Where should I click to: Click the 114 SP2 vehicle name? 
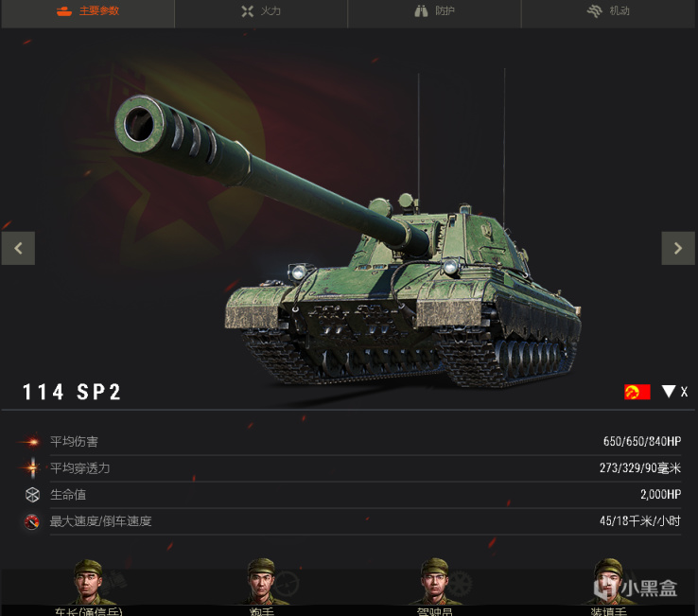tap(72, 393)
